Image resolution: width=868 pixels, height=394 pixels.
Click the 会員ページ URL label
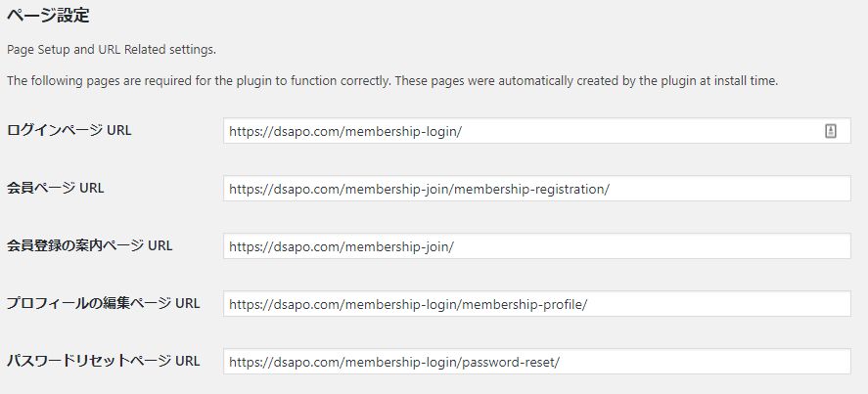(x=56, y=188)
